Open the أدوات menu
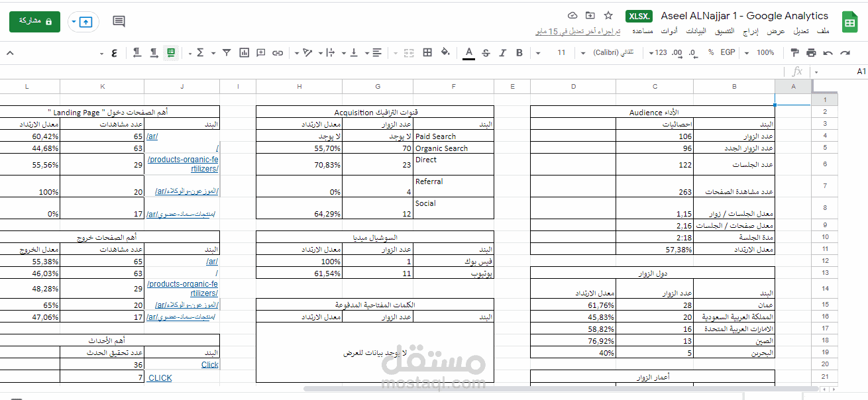 point(670,31)
